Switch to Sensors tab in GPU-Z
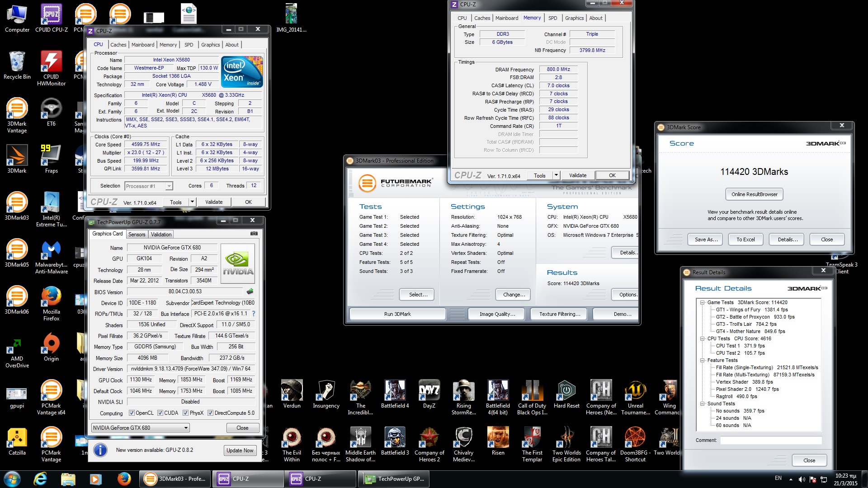 coord(137,235)
